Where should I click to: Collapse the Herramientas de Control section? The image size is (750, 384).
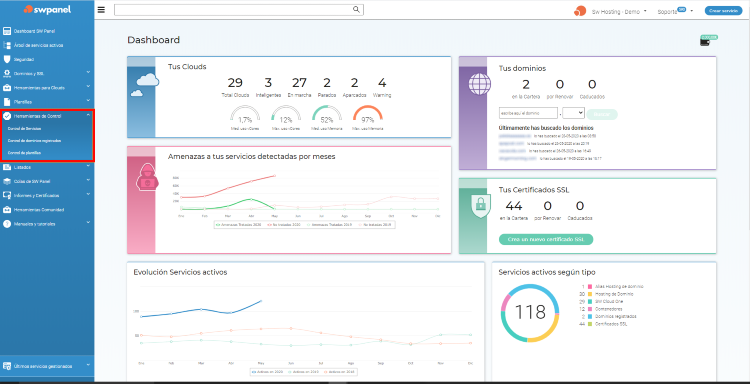pyautogui.click(x=88, y=115)
